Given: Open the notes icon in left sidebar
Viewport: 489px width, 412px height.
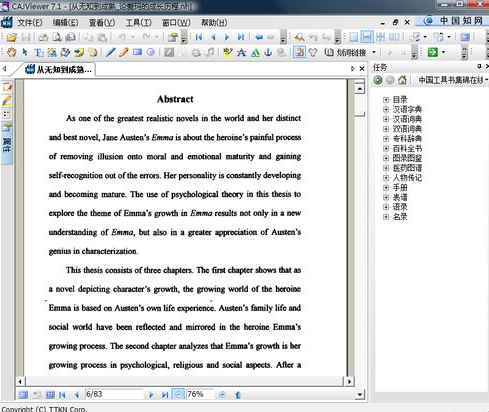Looking at the screenshot, I should coord(7,87).
